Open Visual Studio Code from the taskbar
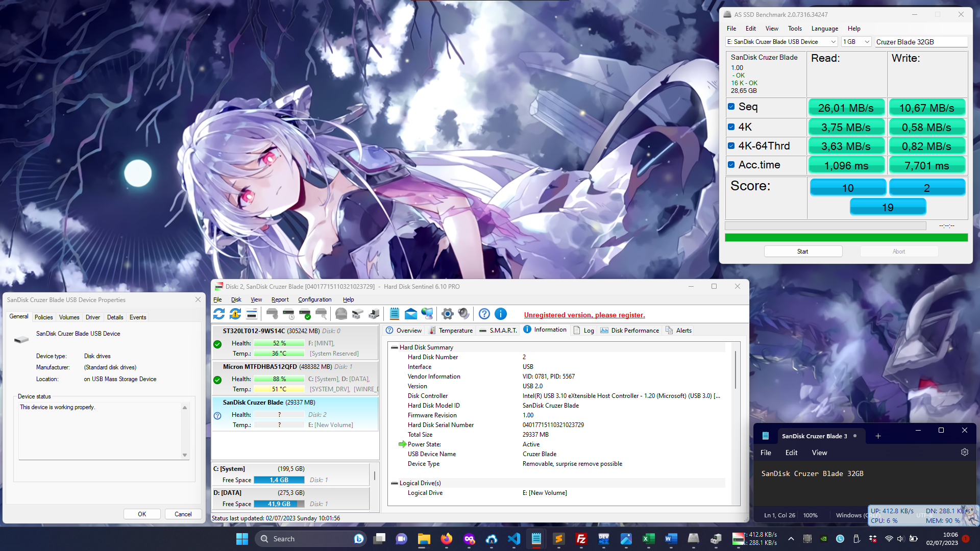 (x=514, y=539)
